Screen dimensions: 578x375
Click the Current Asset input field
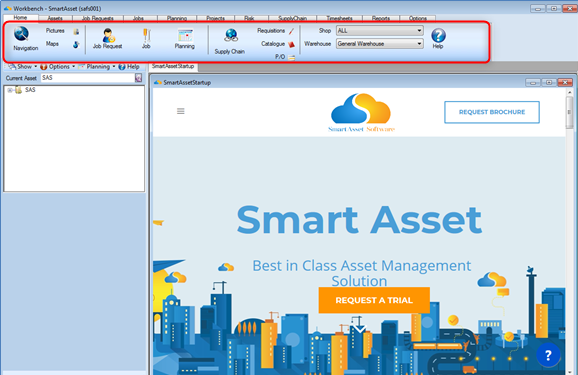click(88, 78)
